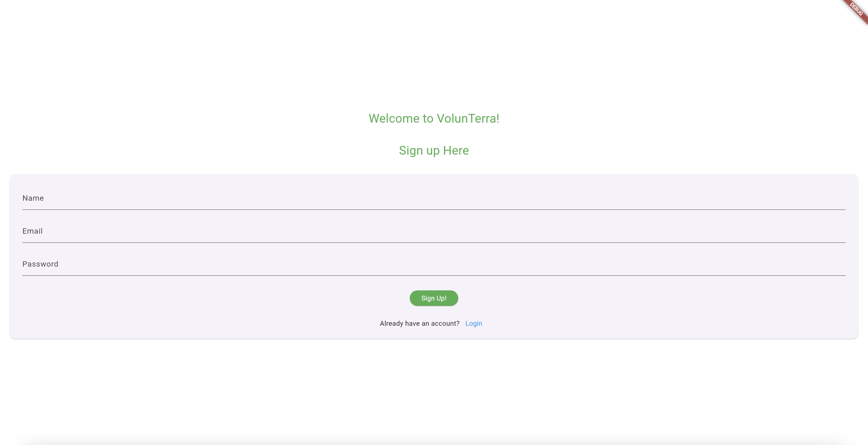Click the 'Already have an account?' text
The width and height of the screenshot is (868, 445).
coord(419,324)
